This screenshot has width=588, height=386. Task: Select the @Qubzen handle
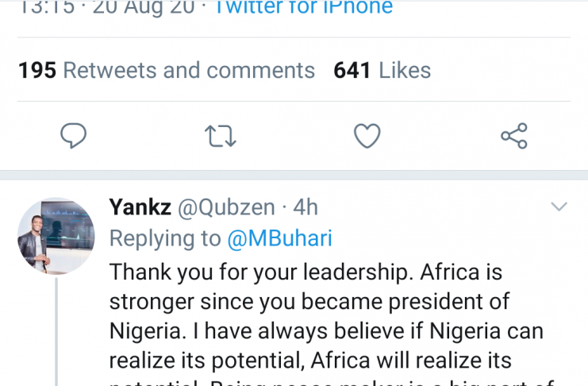click(x=225, y=208)
